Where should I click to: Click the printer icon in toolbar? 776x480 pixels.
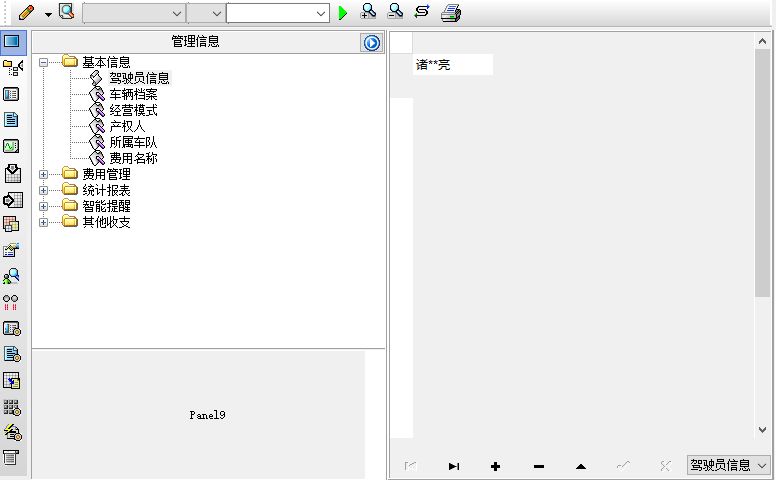tap(451, 13)
